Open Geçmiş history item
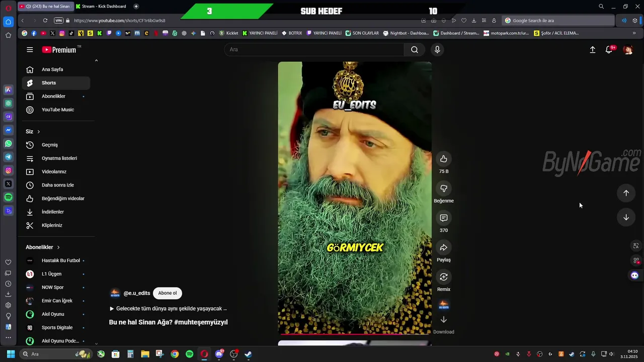The height and width of the screenshot is (362, 644). tap(56, 145)
